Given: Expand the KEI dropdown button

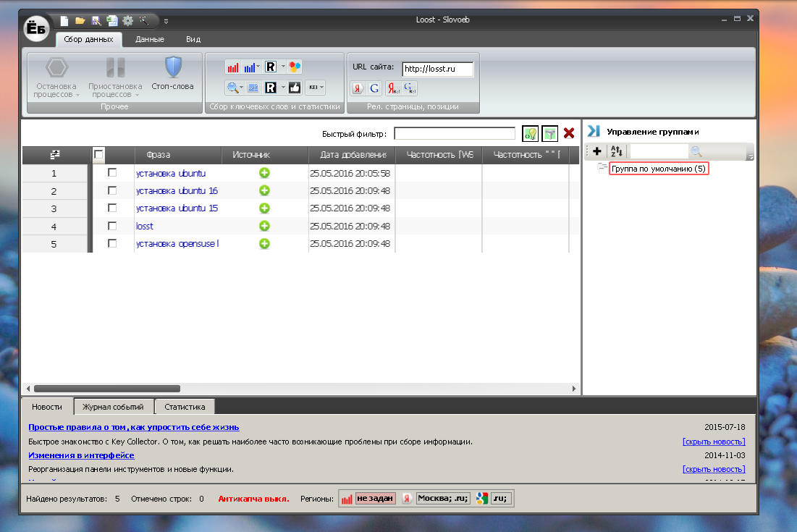Looking at the screenshot, I should 316,88.
